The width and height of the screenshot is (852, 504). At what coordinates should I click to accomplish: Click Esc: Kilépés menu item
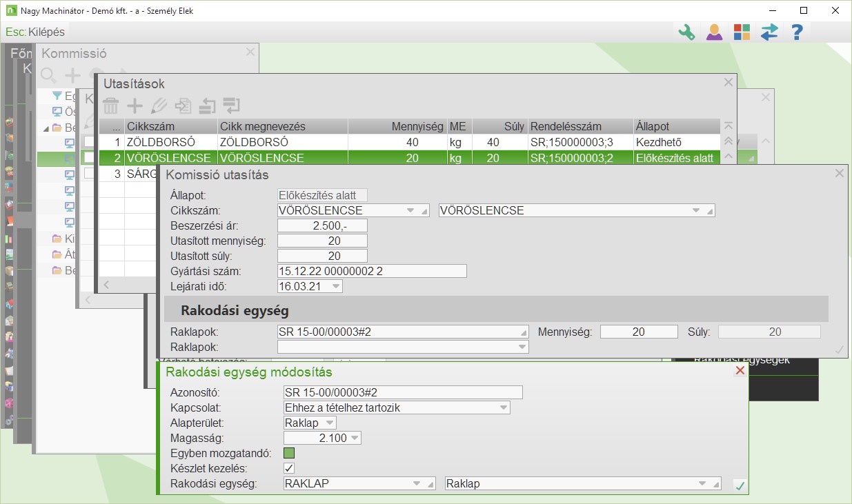click(34, 32)
